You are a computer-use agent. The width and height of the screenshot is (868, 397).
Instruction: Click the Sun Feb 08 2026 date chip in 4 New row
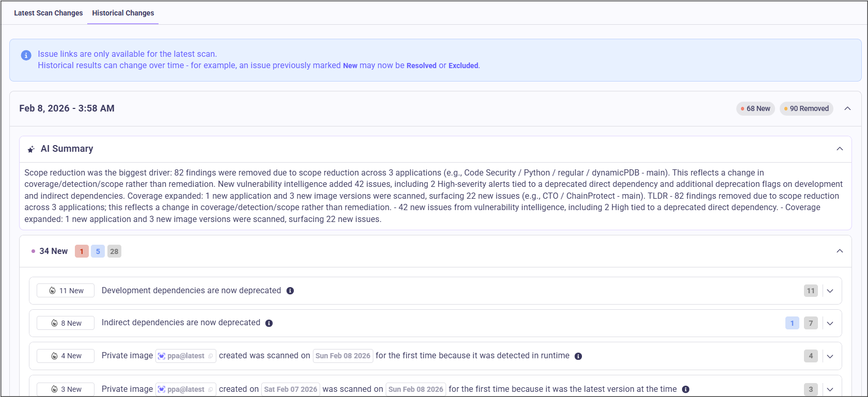pos(343,356)
